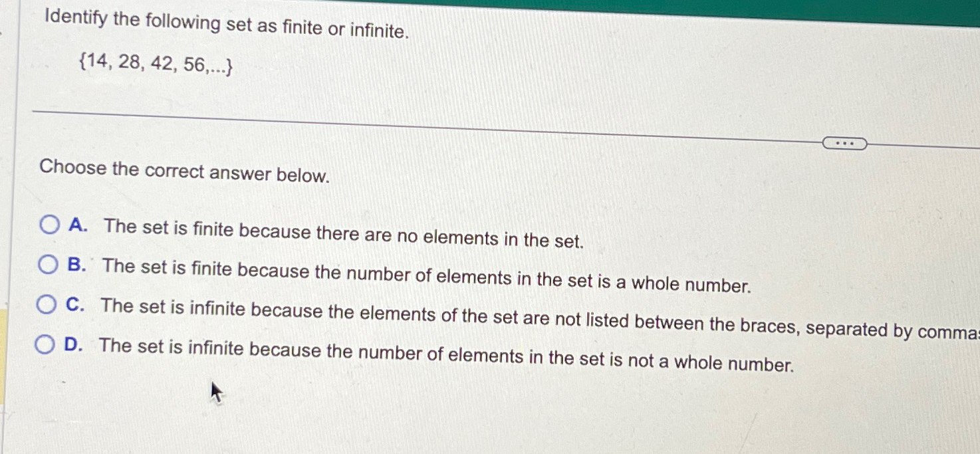Select answer choice C radio button

(48, 303)
